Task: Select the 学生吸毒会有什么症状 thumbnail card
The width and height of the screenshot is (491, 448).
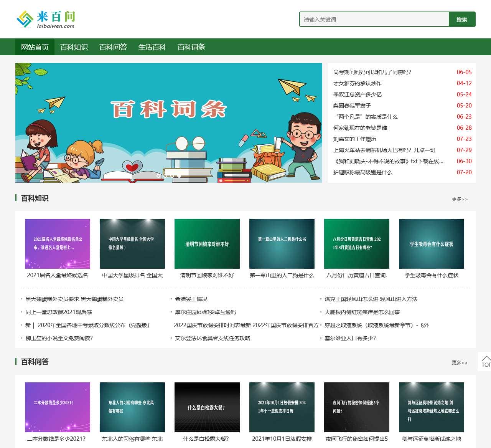Action: point(432,243)
